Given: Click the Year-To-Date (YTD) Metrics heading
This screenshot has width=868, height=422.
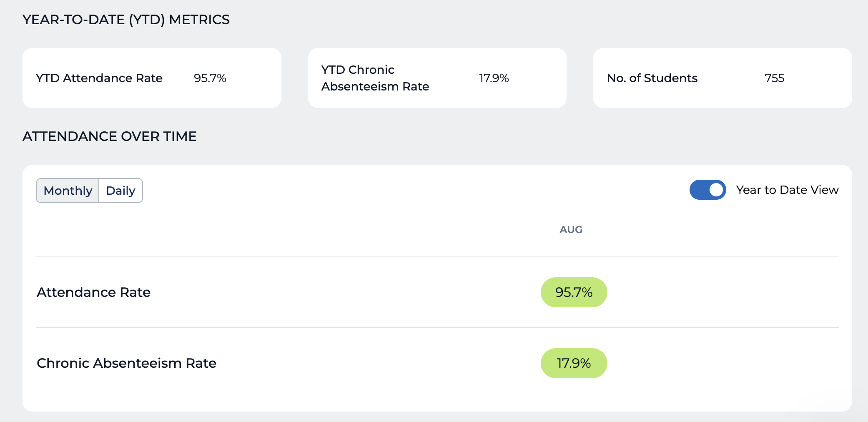Looking at the screenshot, I should point(126,20).
